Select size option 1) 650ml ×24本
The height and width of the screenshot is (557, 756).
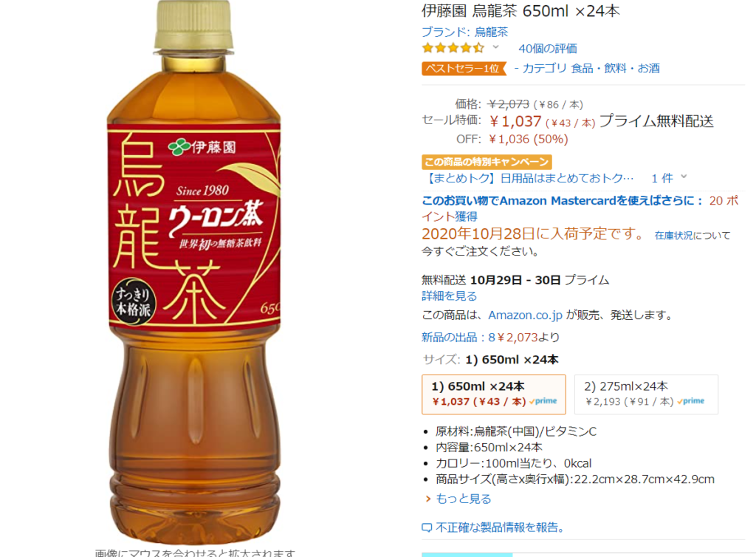click(x=494, y=394)
